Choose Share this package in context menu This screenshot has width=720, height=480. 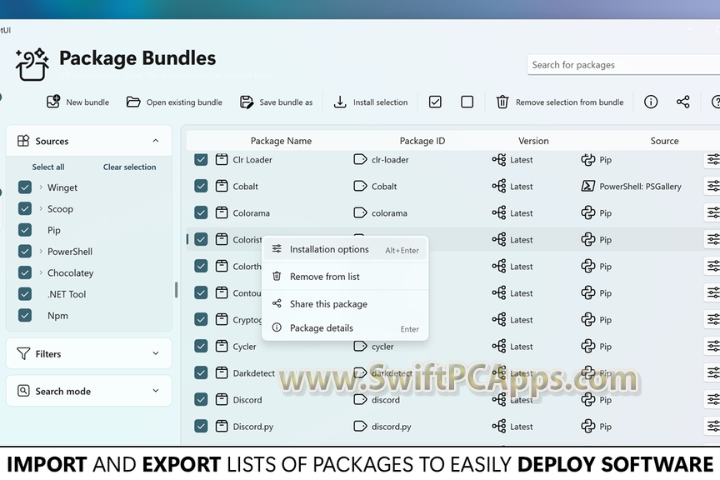click(345, 304)
